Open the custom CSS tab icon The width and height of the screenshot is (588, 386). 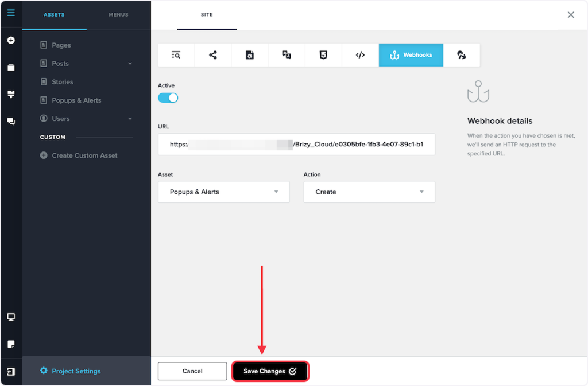tap(323, 55)
